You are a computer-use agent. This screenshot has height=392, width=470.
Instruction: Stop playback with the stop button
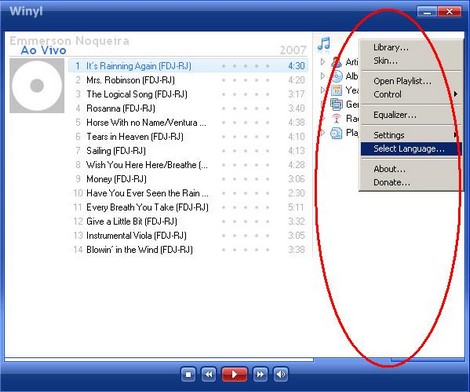188,375
